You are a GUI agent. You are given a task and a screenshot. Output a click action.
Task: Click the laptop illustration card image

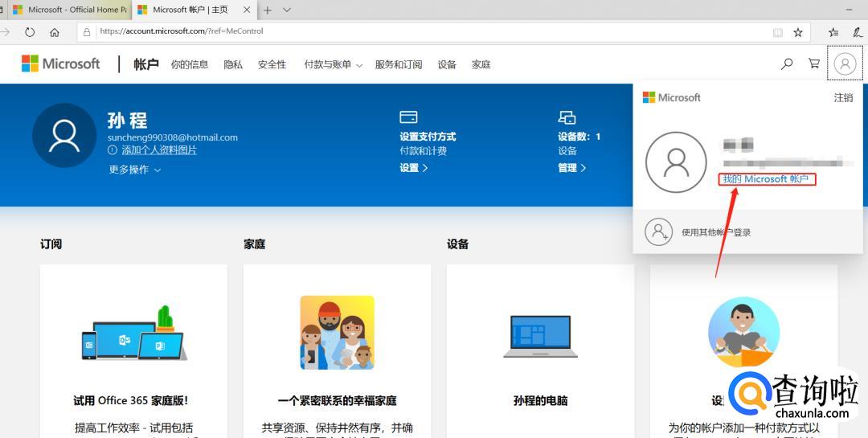[x=540, y=336]
